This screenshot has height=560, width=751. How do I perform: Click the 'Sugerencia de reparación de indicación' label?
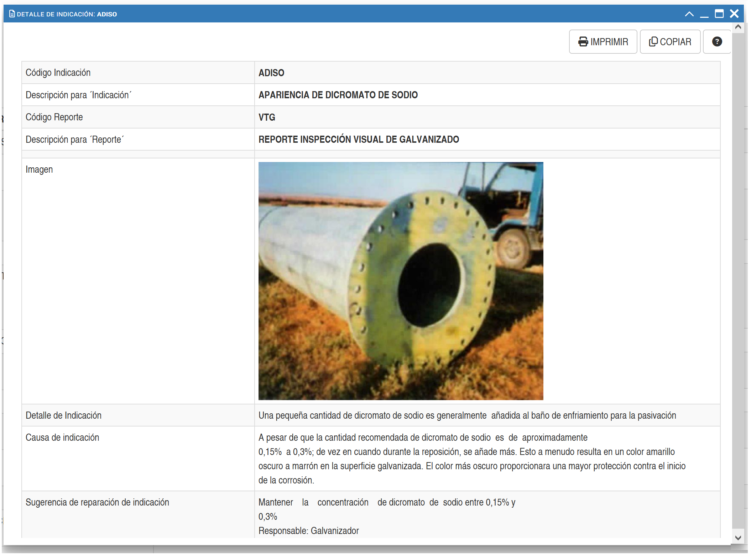click(x=97, y=502)
